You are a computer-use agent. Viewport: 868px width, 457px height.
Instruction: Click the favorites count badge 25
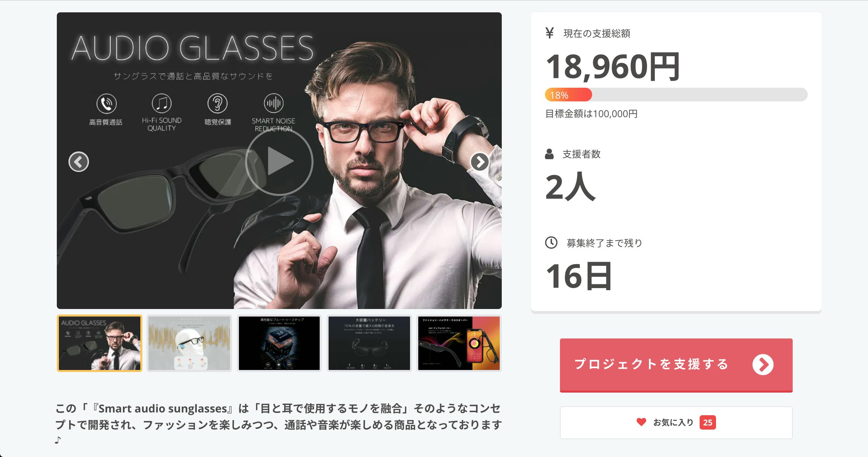click(x=707, y=422)
